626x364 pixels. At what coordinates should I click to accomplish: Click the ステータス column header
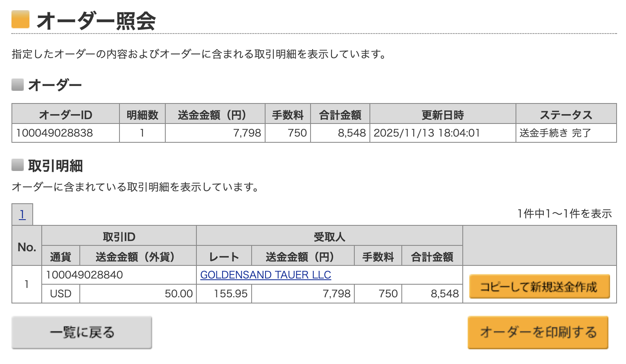[567, 115]
